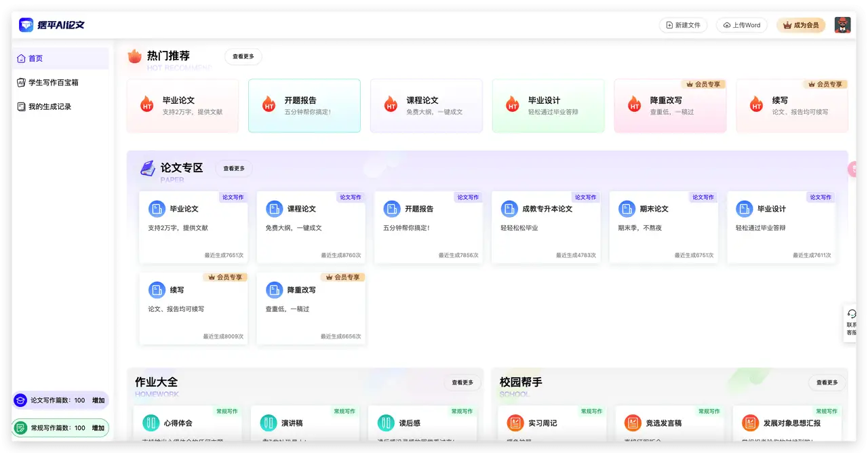Click 最近生成6656次 on the 降重改写 card
The height and width of the screenshot is (453, 868).
pyautogui.click(x=341, y=336)
